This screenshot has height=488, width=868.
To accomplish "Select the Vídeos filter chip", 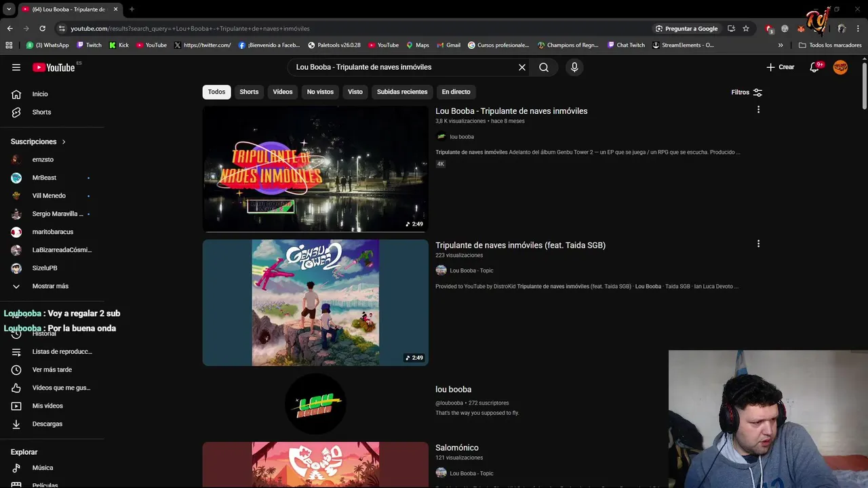I will [283, 92].
